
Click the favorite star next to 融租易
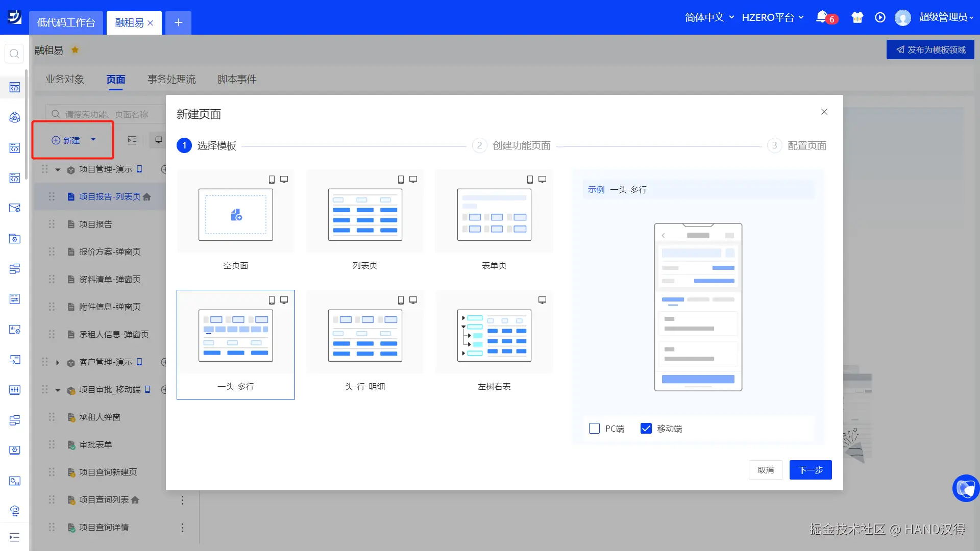[x=75, y=50]
